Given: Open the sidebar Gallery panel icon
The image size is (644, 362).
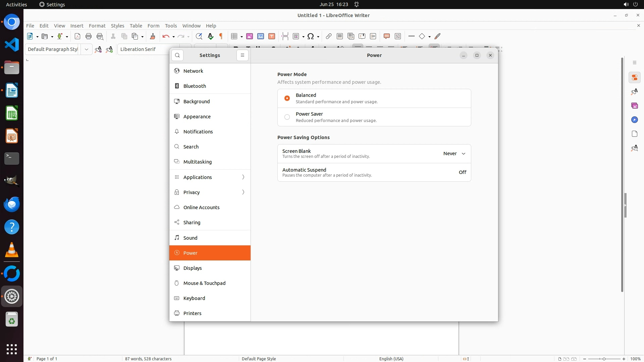Looking at the screenshot, I should [634, 106].
